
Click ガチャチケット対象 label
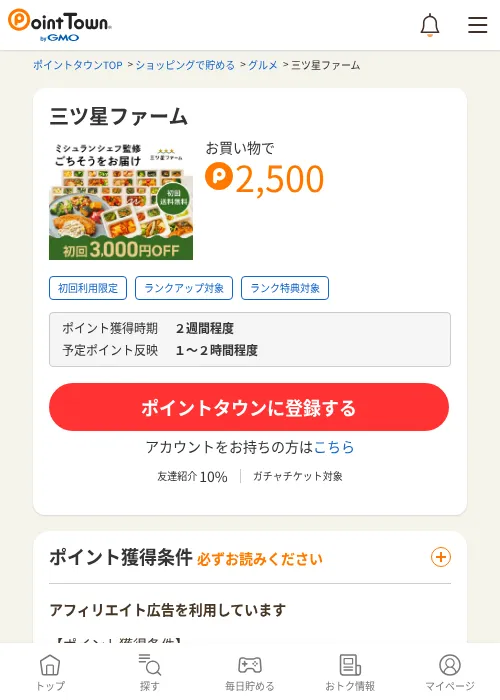click(298, 476)
